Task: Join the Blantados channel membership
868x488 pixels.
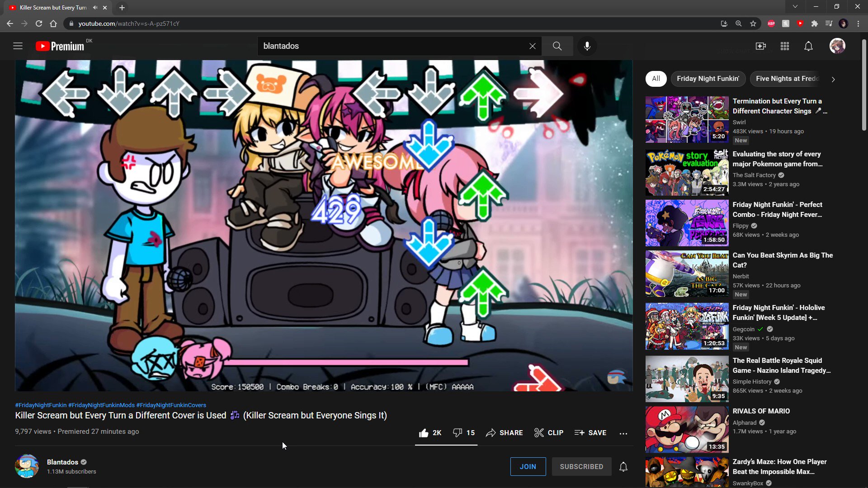Action: 528,467
